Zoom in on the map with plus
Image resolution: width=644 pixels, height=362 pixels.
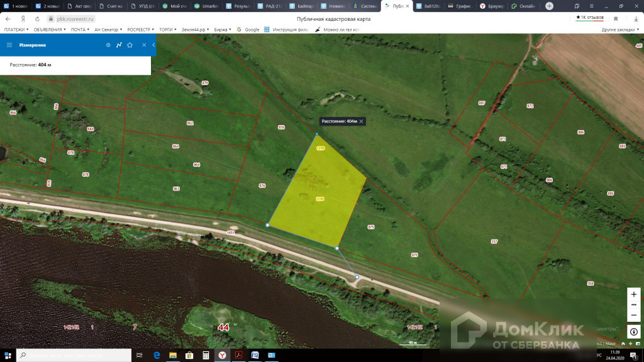point(634,294)
